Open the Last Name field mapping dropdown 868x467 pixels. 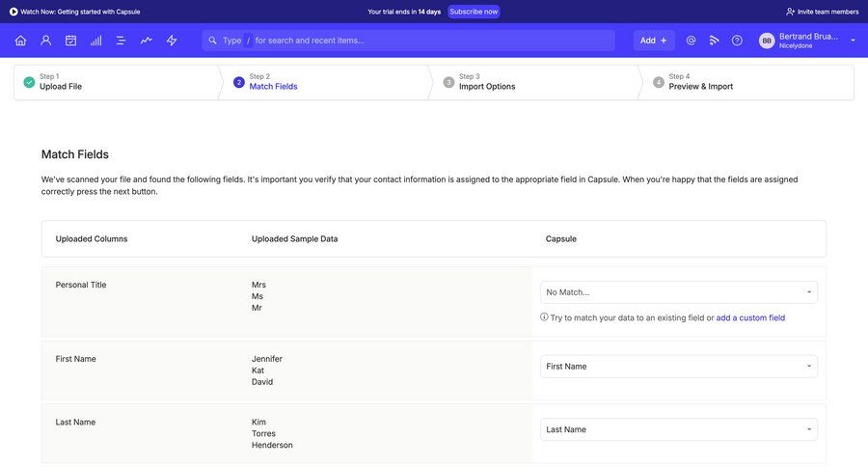point(678,429)
